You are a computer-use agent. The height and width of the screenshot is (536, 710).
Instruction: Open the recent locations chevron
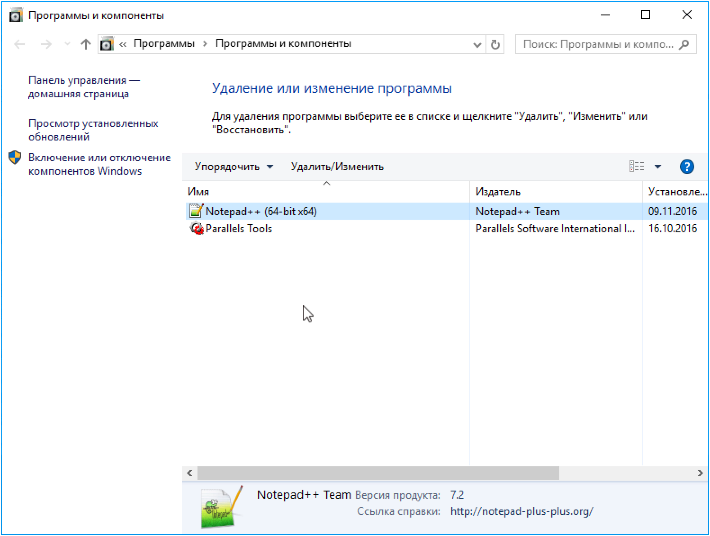coord(67,44)
